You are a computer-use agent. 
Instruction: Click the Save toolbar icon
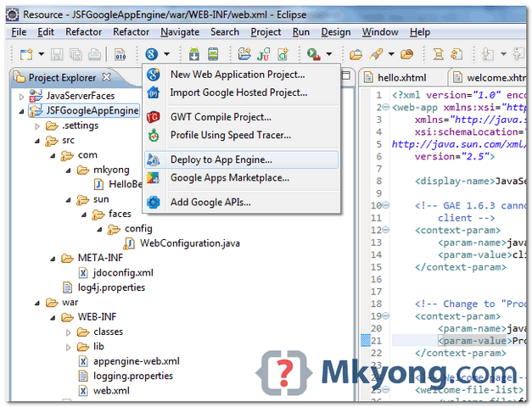[57, 54]
